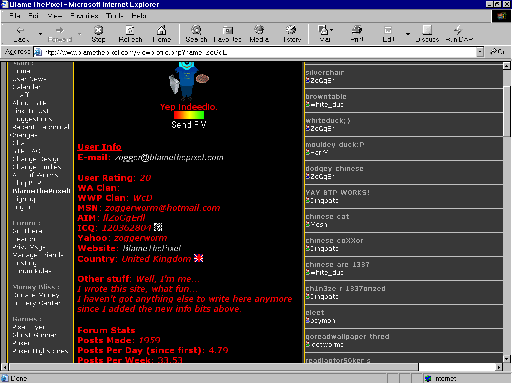The width and height of the screenshot is (512, 384).
Task: Open the Mail button dropdown arrow
Action: pos(332,30)
